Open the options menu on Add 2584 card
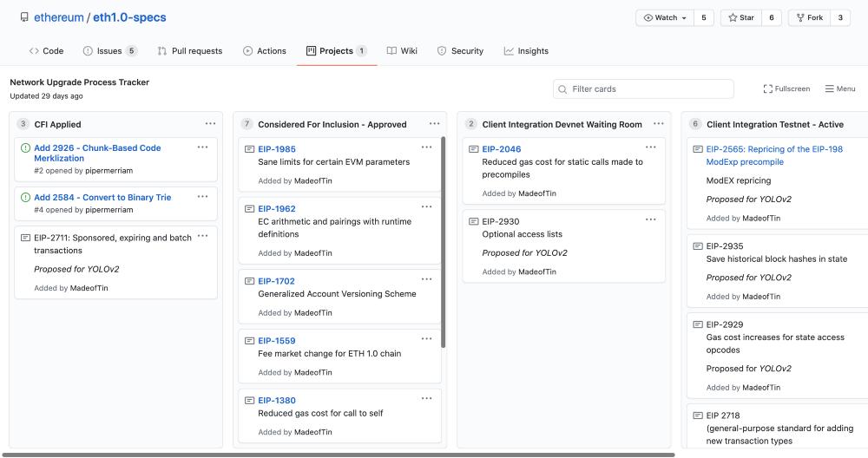The width and height of the screenshot is (868, 458). 202,196
